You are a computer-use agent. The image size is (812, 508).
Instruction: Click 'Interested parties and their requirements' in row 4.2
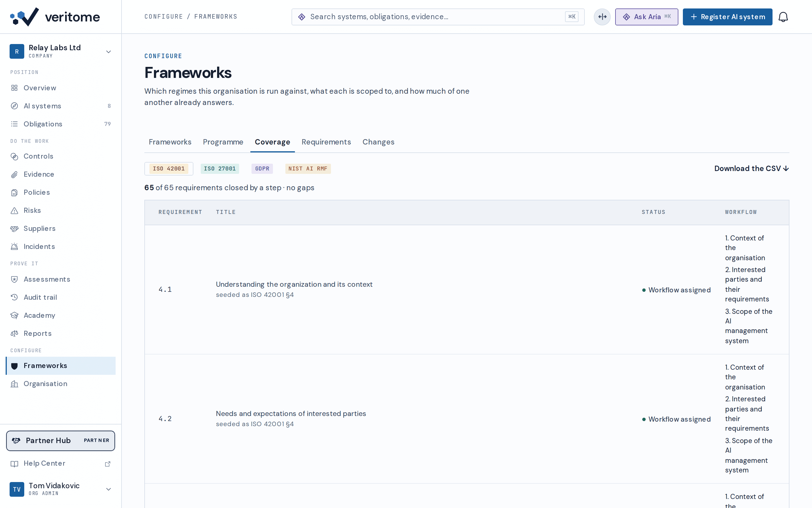click(747, 413)
